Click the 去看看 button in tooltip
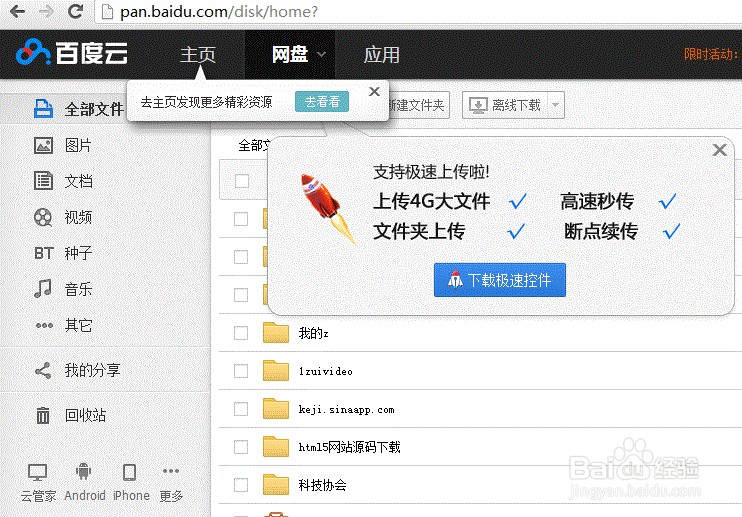This screenshot has height=517, width=742. [322, 102]
